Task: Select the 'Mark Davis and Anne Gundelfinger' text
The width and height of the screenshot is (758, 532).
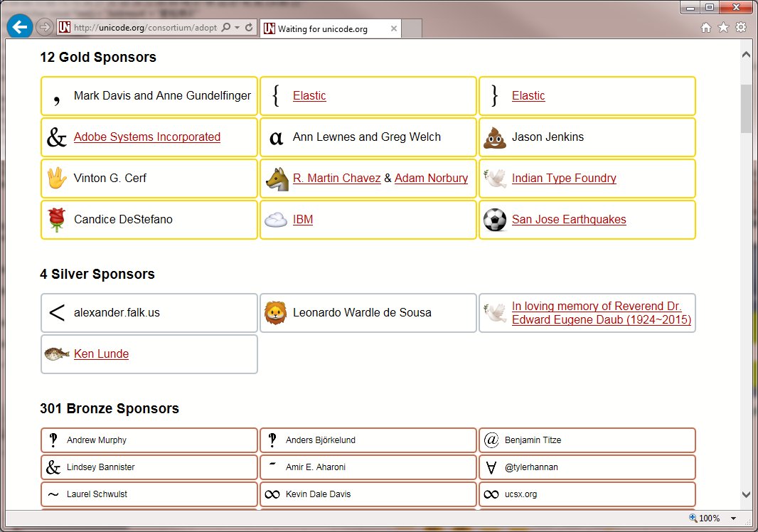Action: pyautogui.click(x=162, y=96)
